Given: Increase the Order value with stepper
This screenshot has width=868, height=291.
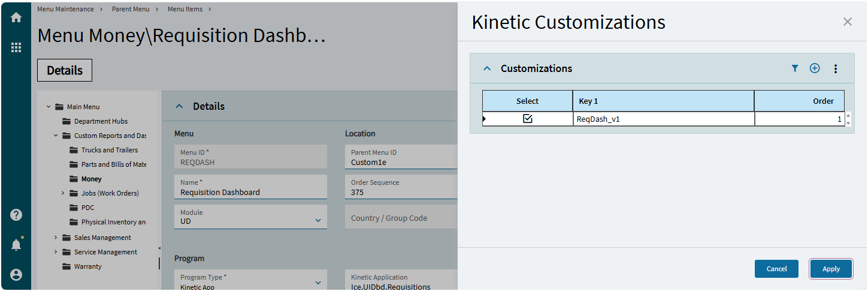Looking at the screenshot, I should [x=848, y=115].
